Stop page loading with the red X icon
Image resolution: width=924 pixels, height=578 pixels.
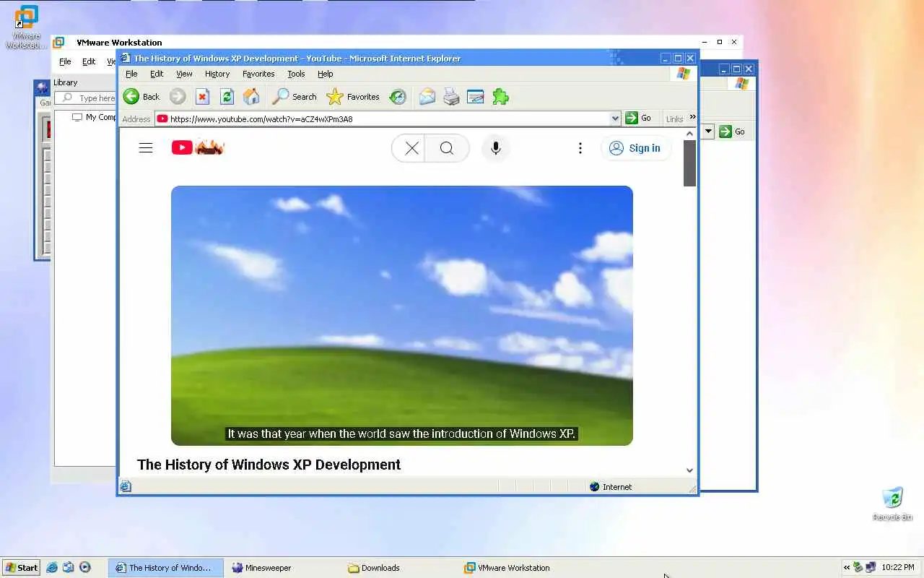[x=202, y=97]
